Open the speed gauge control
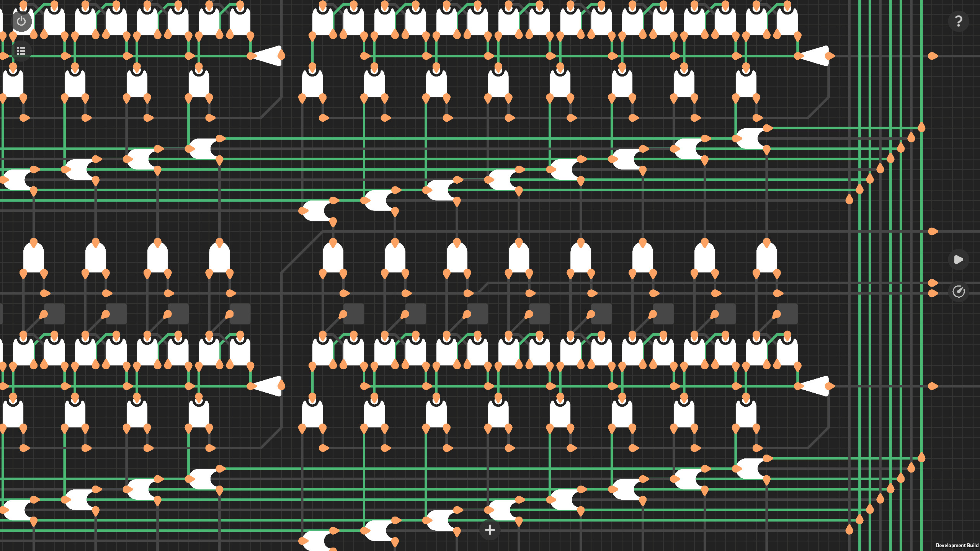 tap(959, 292)
